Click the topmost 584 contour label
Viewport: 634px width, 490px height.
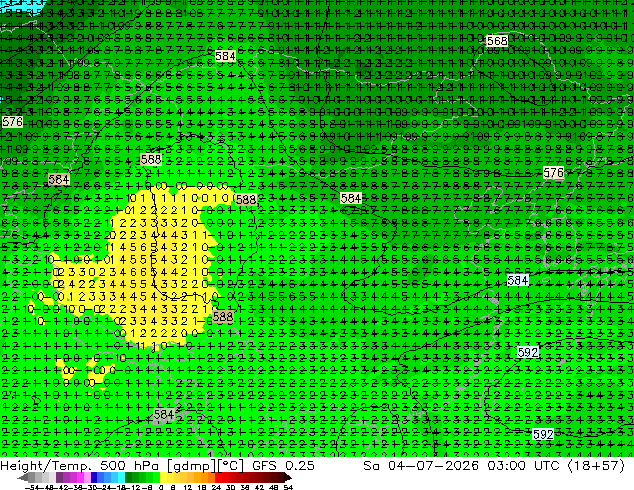pos(225,56)
